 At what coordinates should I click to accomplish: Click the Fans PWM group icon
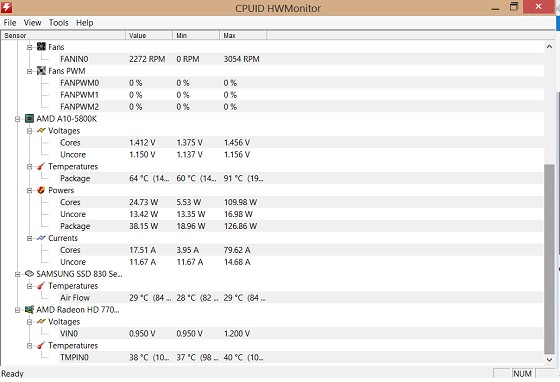coord(41,71)
